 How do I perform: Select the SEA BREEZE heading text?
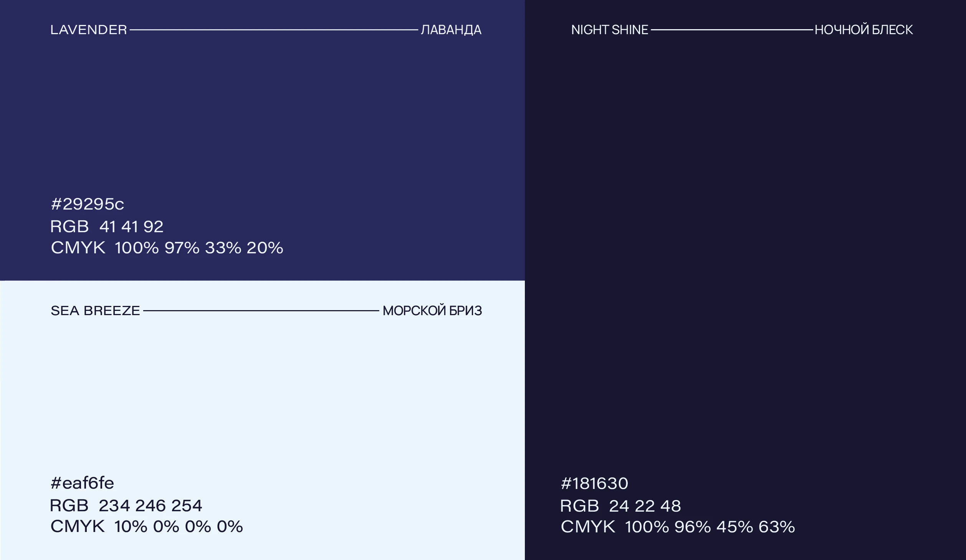[95, 311]
